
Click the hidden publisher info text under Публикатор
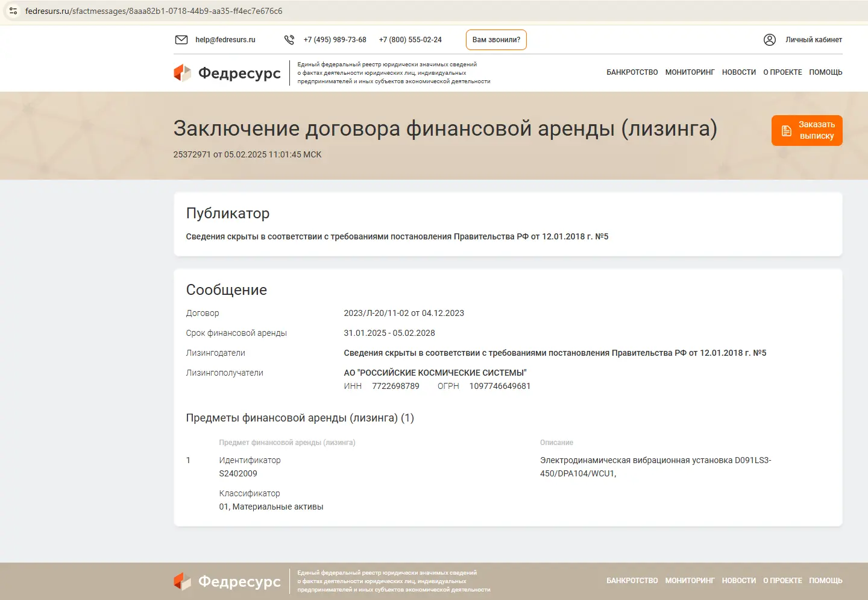397,236
